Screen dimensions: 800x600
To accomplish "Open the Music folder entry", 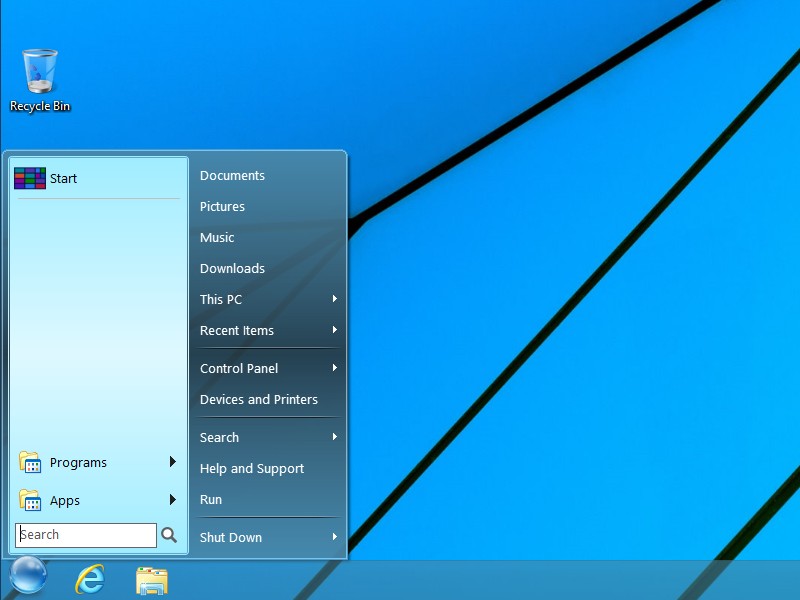I will click(217, 237).
